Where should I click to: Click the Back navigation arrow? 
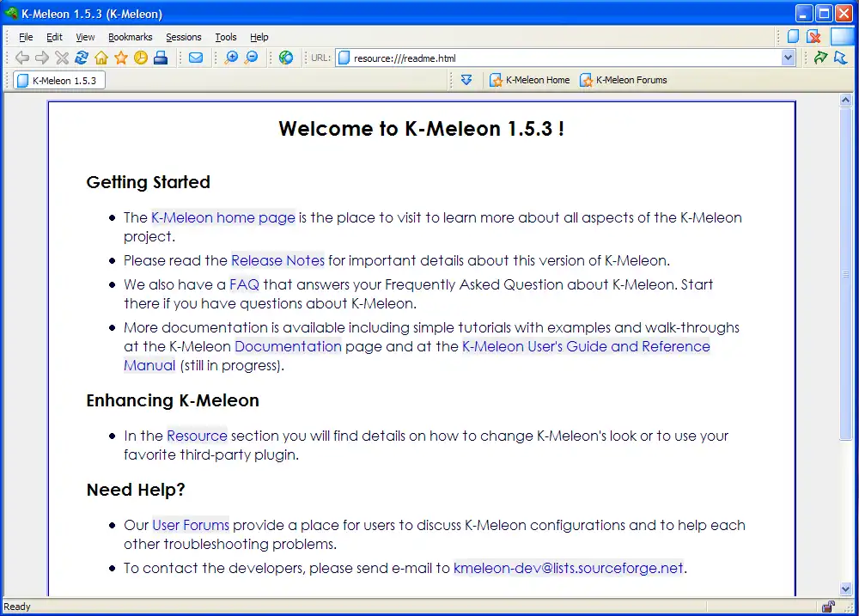(22, 58)
